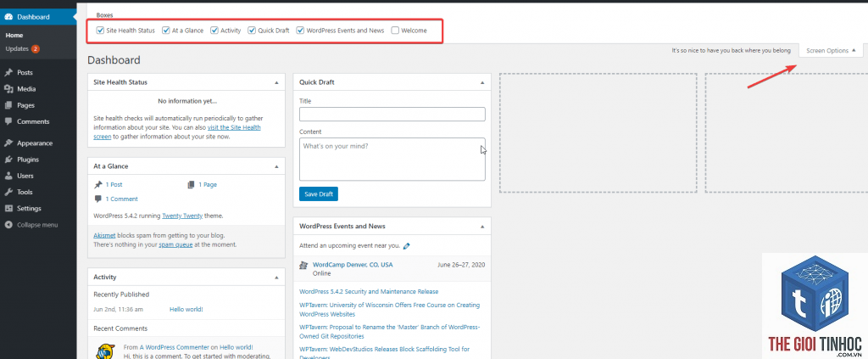Click the commenter avatar in Recent Comments
The width and height of the screenshot is (868, 359).
click(x=105, y=352)
